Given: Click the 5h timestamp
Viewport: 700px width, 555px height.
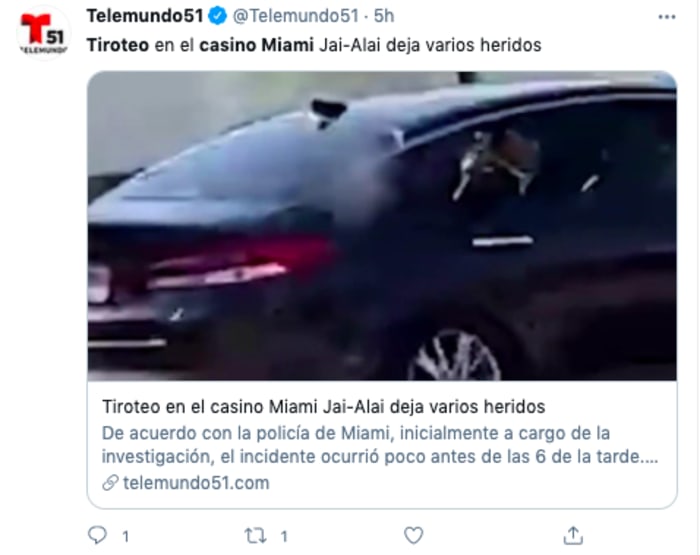Looking at the screenshot, I should click(384, 16).
